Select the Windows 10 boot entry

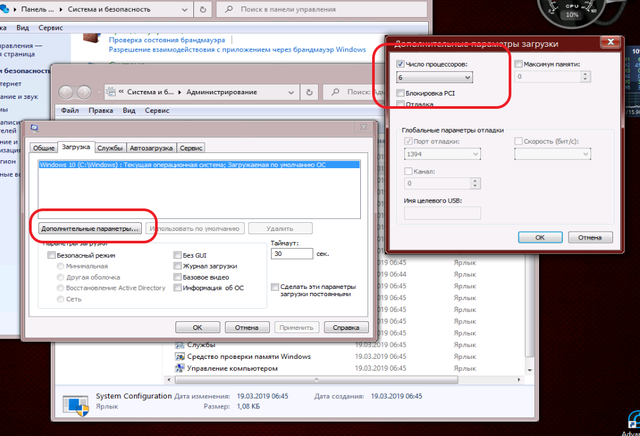tap(199, 165)
